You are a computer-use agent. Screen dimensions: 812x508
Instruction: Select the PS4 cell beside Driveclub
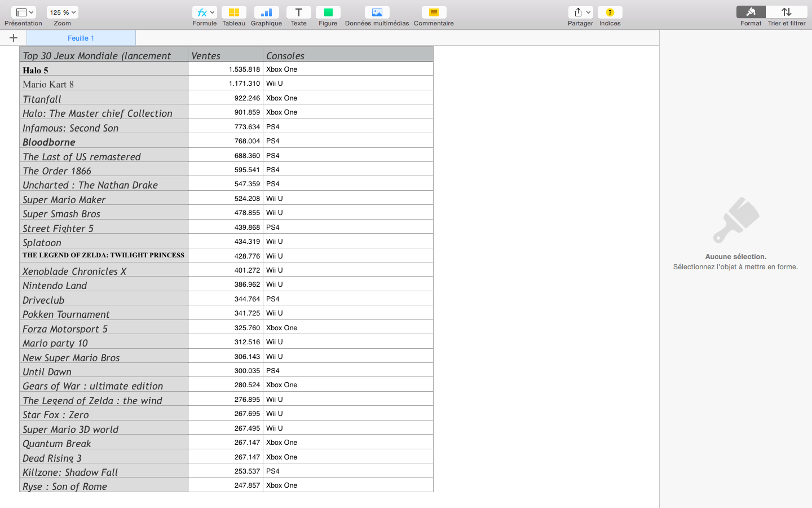348,299
